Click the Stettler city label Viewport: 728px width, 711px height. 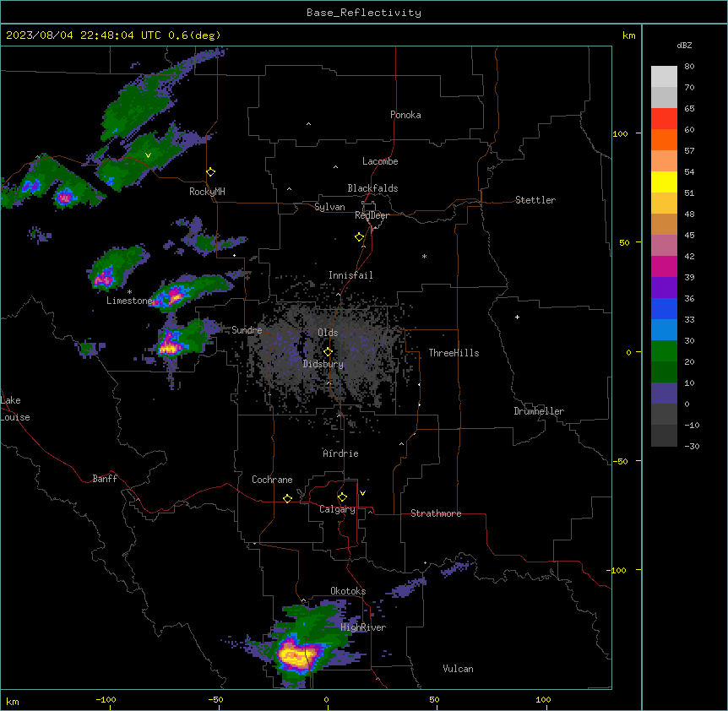pos(535,200)
